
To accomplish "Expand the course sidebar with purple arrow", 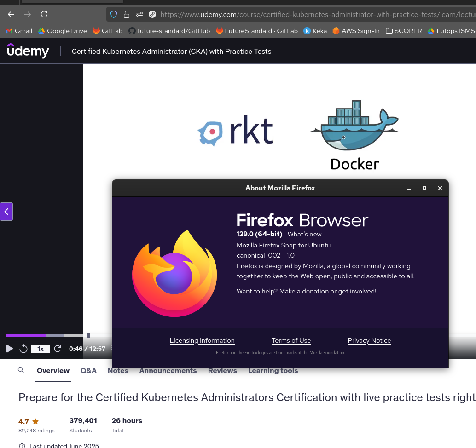I will [x=6, y=212].
